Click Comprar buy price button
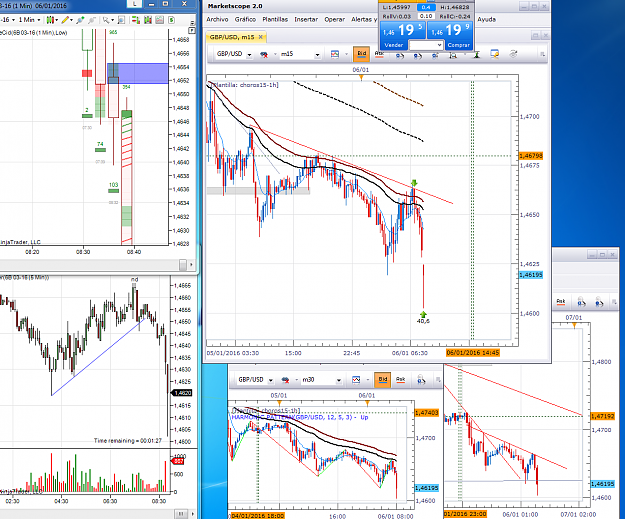Screen dimensions: 625x519 click(450, 35)
